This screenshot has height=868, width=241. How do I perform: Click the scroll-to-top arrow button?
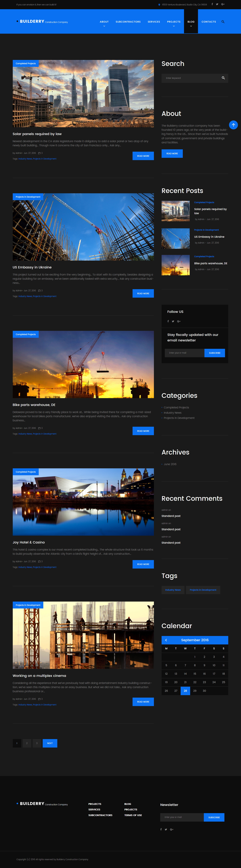233,125
